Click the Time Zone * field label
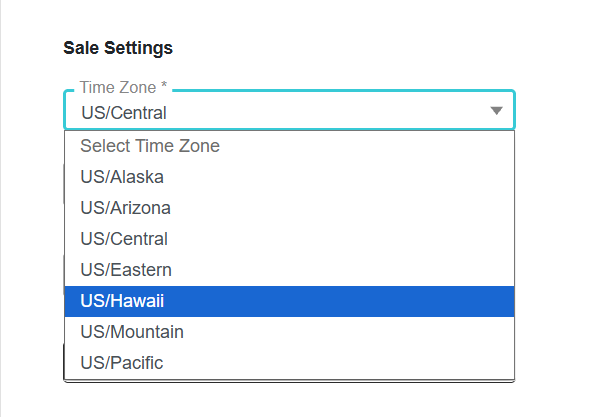598x417 pixels. [x=123, y=87]
